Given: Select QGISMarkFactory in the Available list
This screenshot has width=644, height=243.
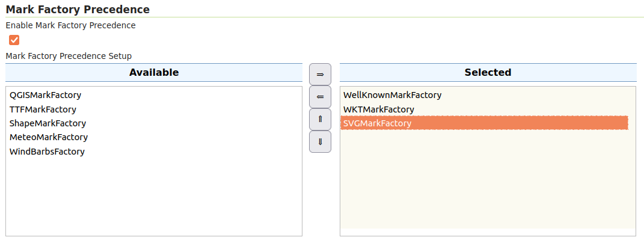Looking at the screenshot, I should [45, 95].
